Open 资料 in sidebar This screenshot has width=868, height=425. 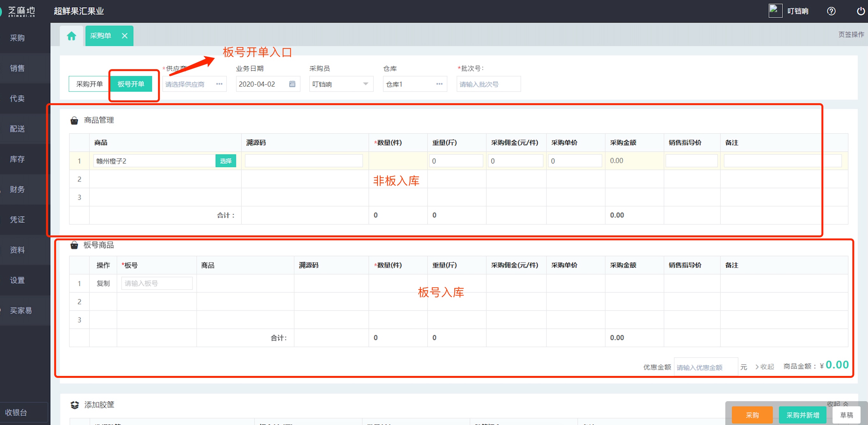[18, 250]
